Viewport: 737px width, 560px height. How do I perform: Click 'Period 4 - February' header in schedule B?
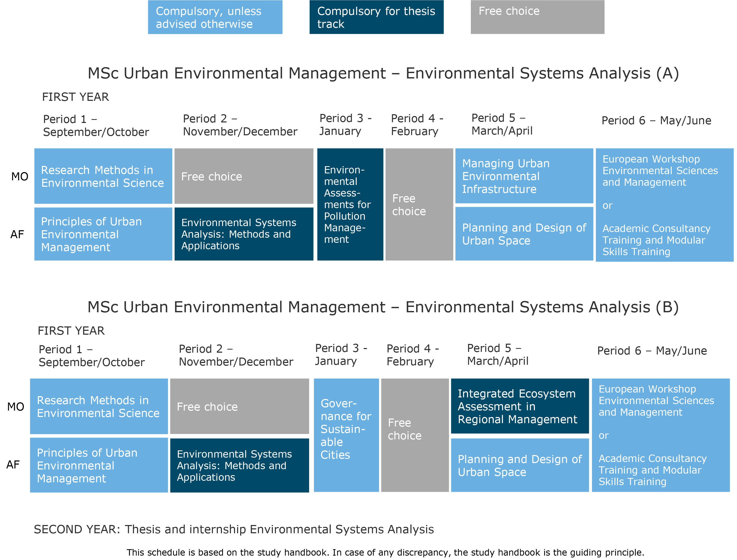point(413,355)
